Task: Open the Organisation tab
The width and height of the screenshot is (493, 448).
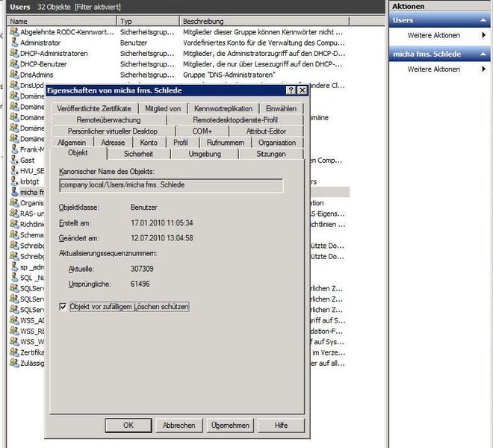Action: click(x=277, y=143)
